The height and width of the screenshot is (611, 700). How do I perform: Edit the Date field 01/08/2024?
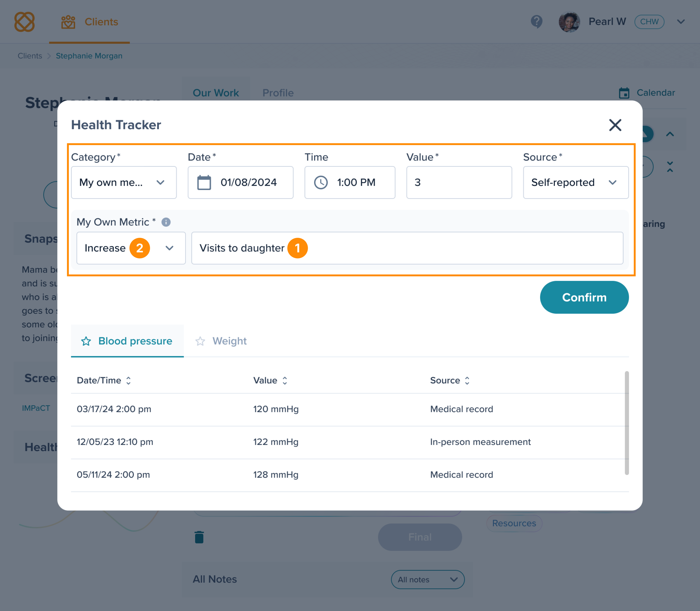pyautogui.click(x=241, y=182)
